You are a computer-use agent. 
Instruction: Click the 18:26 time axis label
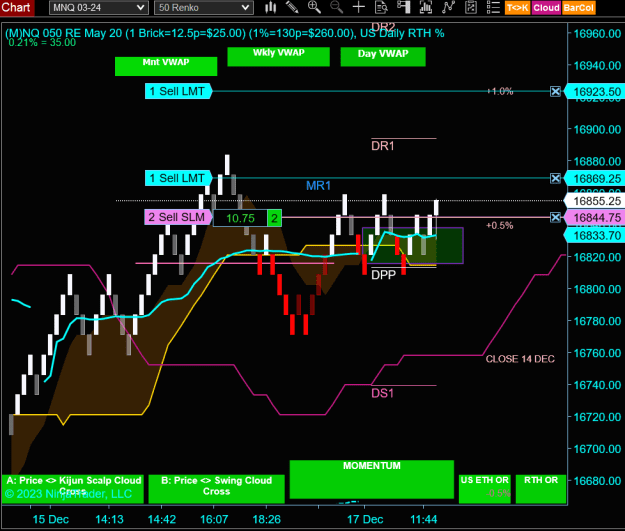[267, 519]
